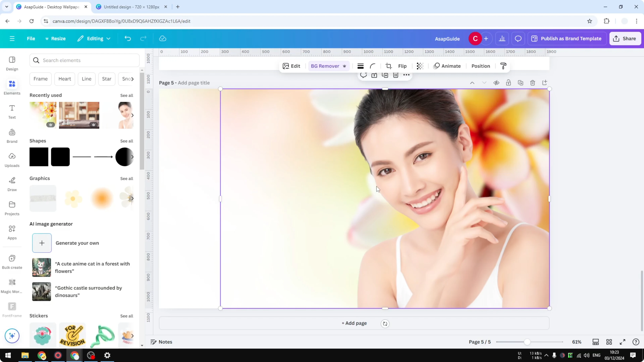
Task: Click the Copy style paint roller icon
Action: pos(503,66)
